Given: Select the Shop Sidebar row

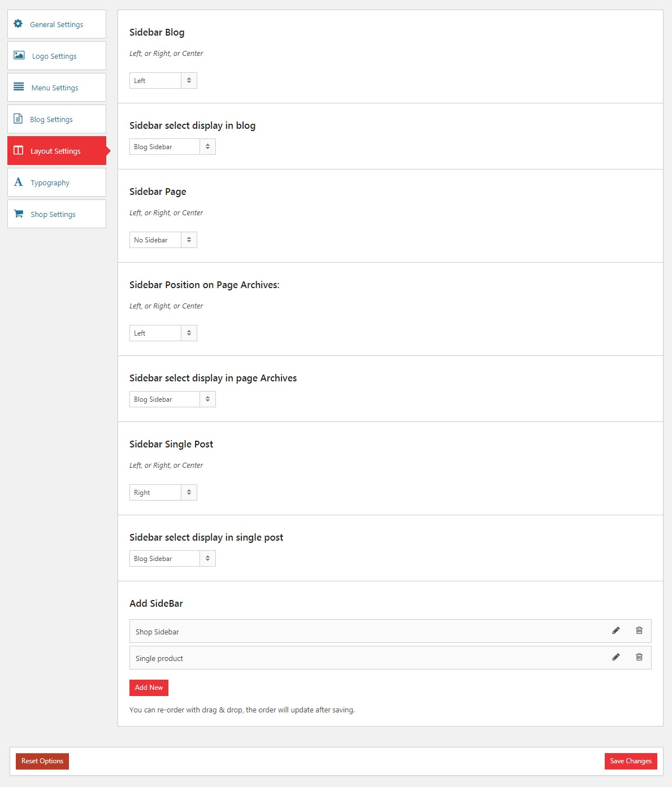Looking at the screenshot, I should click(x=390, y=631).
